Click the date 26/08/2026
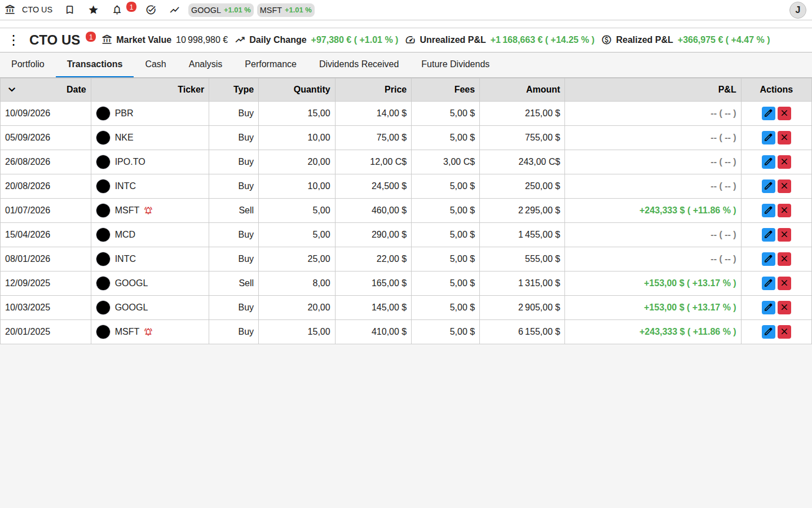Image resolution: width=812 pixels, height=508 pixels. (28, 162)
